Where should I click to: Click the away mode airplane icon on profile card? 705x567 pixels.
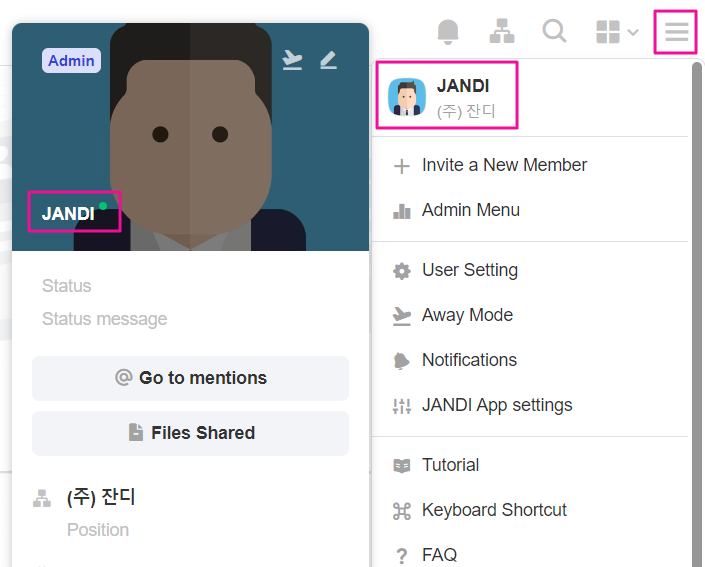tap(292, 60)
